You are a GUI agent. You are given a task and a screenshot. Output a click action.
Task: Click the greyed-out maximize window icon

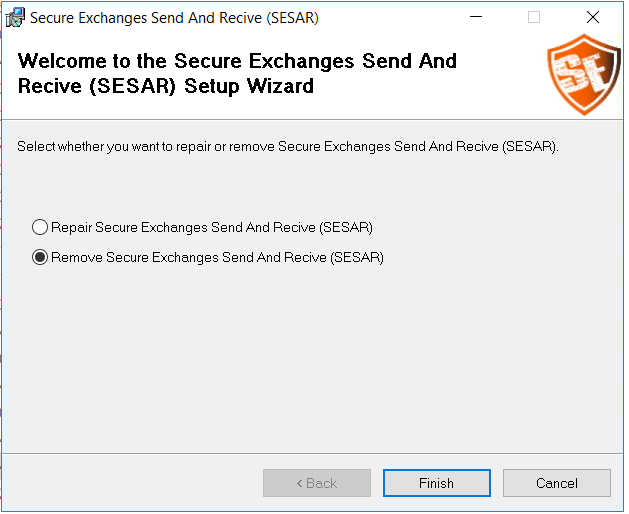coord(534,17)
